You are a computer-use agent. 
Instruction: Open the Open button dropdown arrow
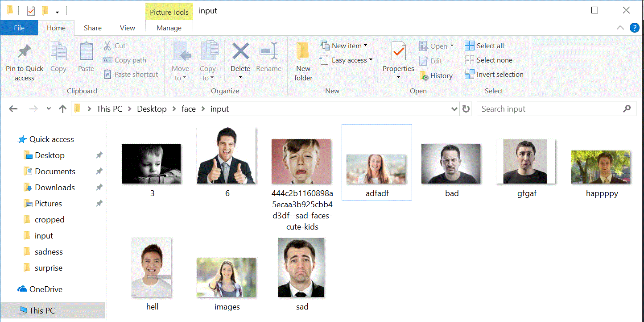point(451,46)
